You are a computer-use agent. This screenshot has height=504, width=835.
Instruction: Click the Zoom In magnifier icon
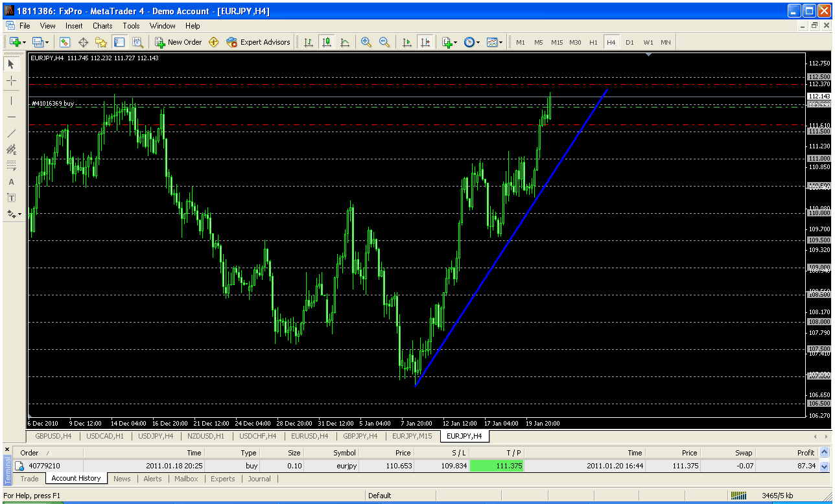click(x=366, y=42)
